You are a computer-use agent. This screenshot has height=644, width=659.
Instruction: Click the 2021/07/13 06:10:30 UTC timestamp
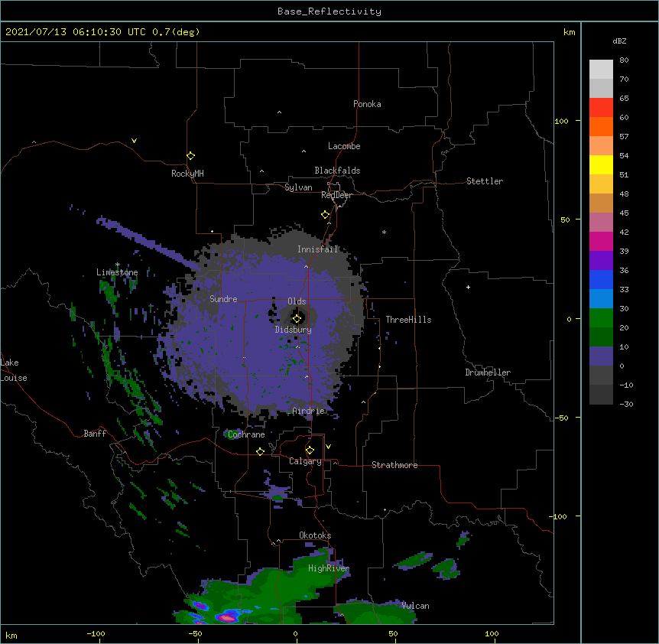tap(76, 32)
